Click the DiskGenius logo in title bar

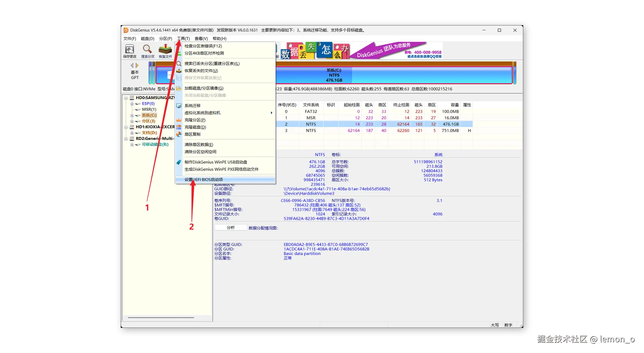pyautogui.click(x=126, y=30)
